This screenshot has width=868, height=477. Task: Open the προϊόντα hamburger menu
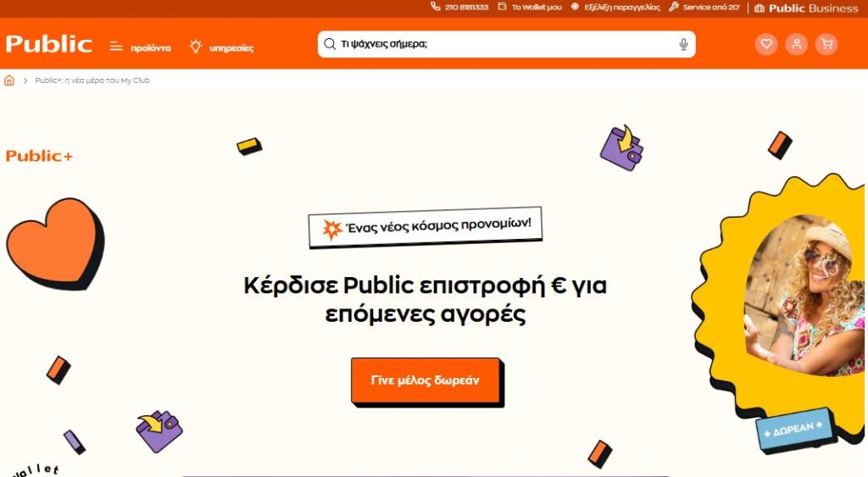(x=140, y=47)
